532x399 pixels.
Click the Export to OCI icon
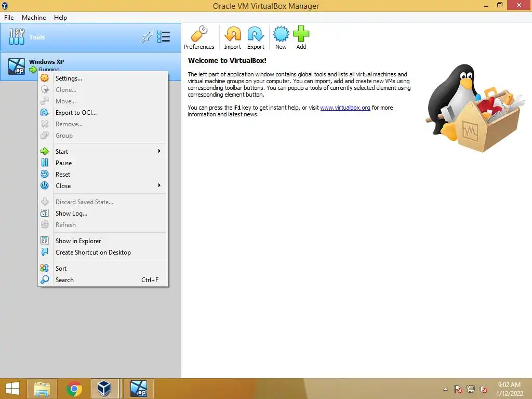tap(45, 112)
